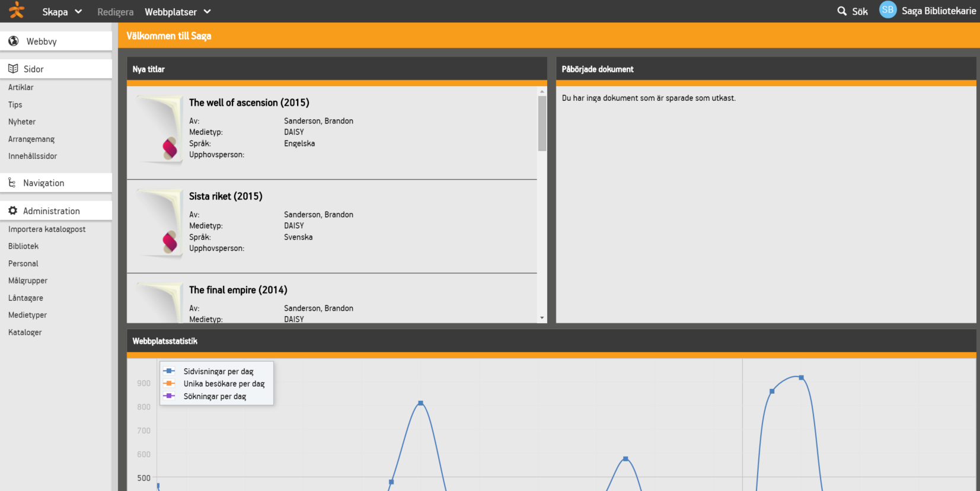Image resolution: width=980 pixels, height=491 pixels.
Task: Open the Sök search link
Action: click(x=860, y=11)
